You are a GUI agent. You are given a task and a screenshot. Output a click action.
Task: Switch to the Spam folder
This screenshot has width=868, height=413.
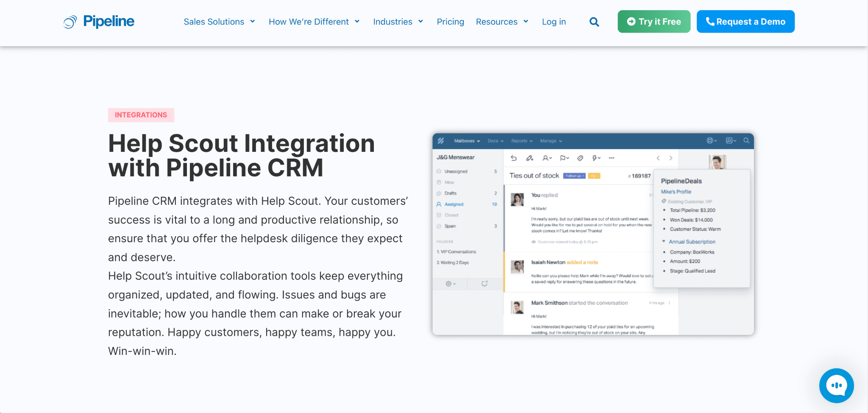tap(450, 226)
